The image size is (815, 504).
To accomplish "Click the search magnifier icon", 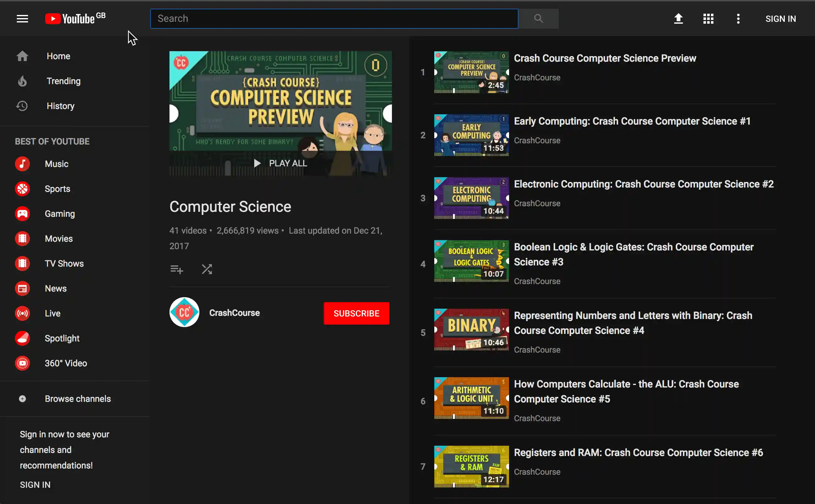I will (538, 19).
